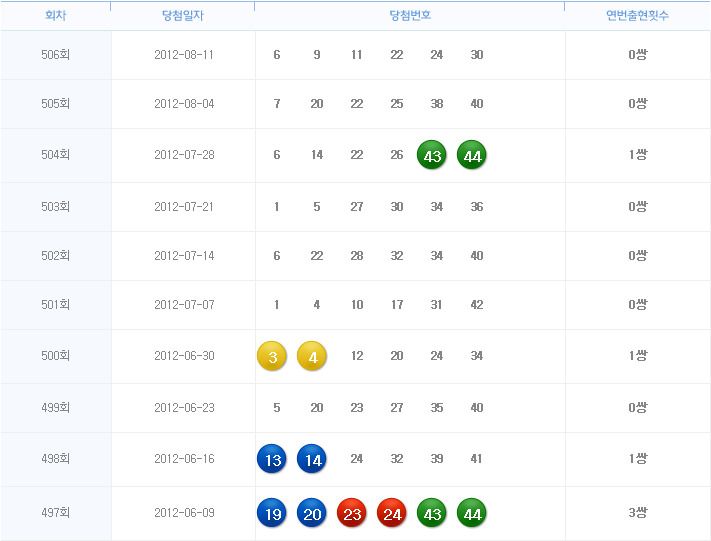711x541 pixels.
Task: Click green ball 44 in row 504회
Action: click(x=472, y=155)
